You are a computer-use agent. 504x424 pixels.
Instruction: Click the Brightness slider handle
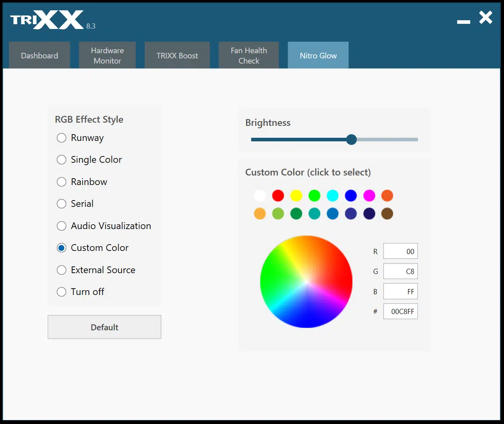pyautogui.click(x=351, y=139)
